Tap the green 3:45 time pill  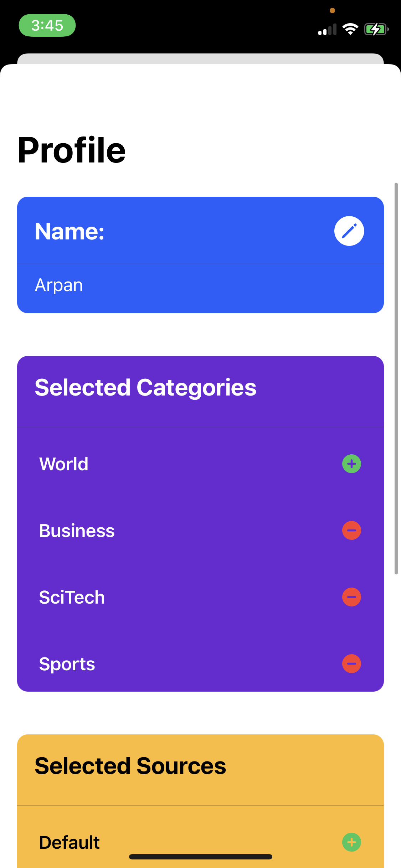pos(47,25)
